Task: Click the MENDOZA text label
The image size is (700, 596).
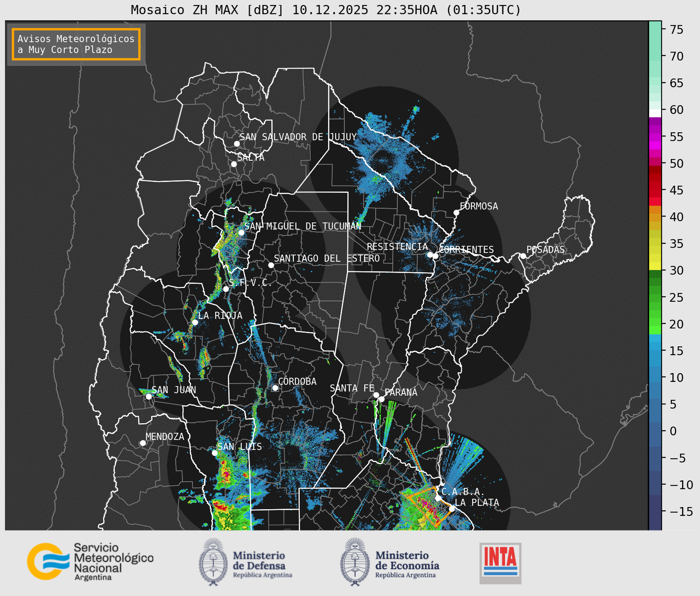Action: click(x=165, y=437)
